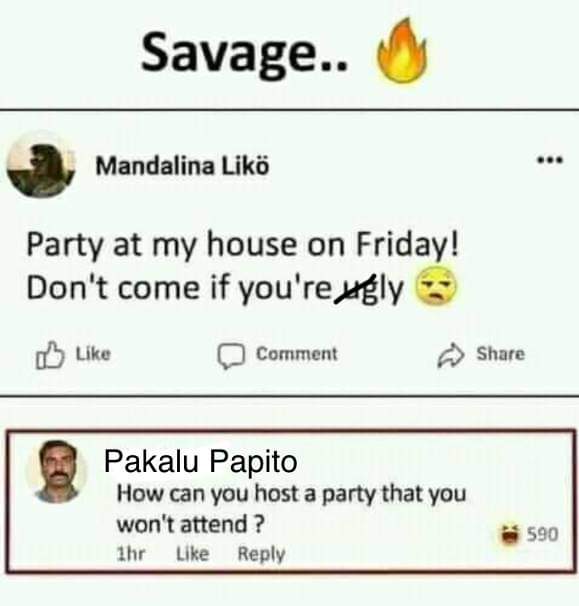
Task: View the 590 reactions count
Action: [x=543, y=535]
